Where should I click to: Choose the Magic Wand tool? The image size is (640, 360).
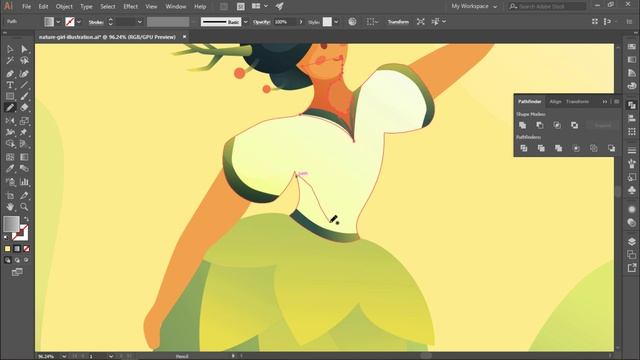(10, 61)
